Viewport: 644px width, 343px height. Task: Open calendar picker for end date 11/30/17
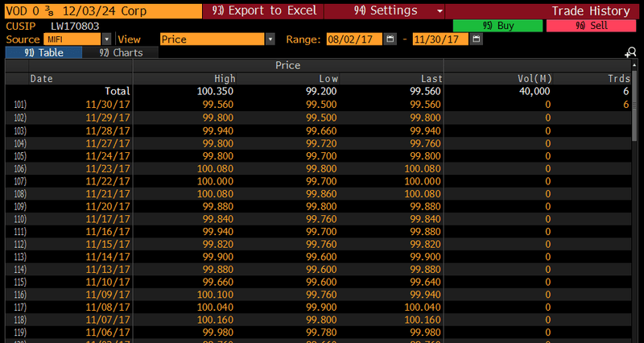click(x=477, y=39)
